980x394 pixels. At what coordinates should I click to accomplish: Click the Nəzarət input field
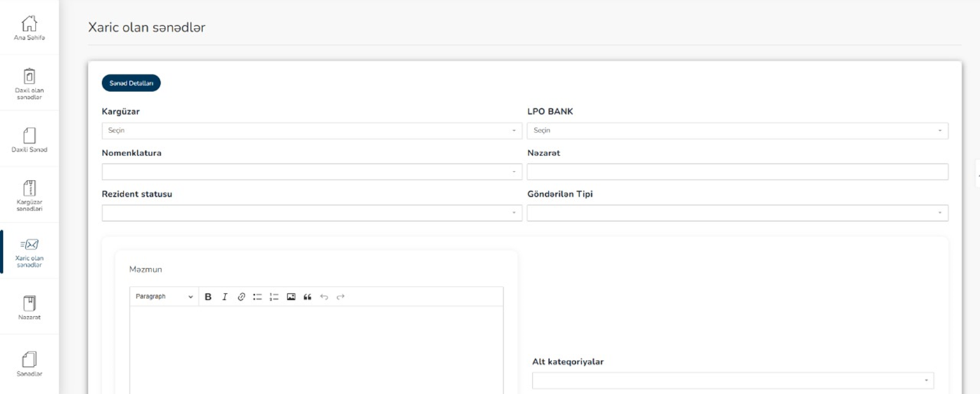point(738,172)
